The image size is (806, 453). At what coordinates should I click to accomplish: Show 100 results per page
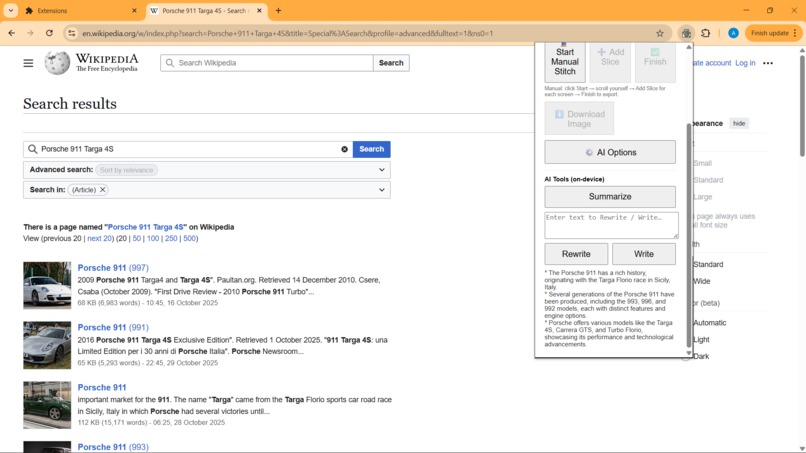click(153, 239)
